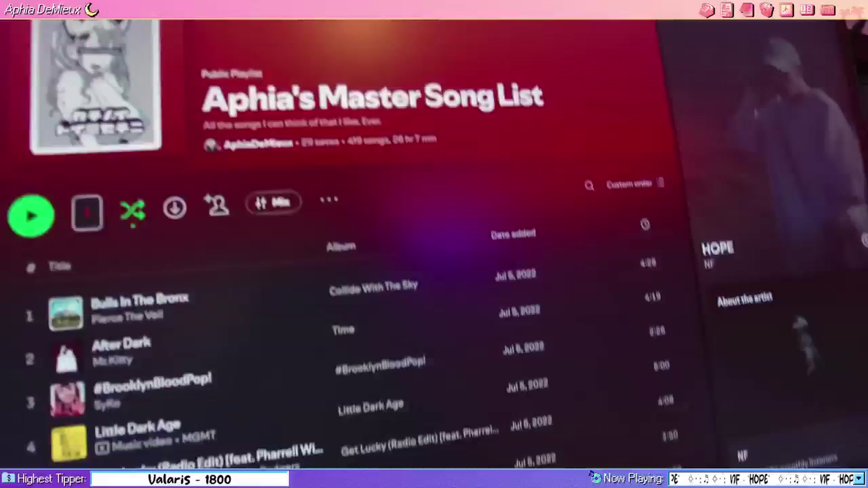Viewport: 868px width, 488px height.
Task: Open the Little Dark Age album link
Action: tap(371, 407)
